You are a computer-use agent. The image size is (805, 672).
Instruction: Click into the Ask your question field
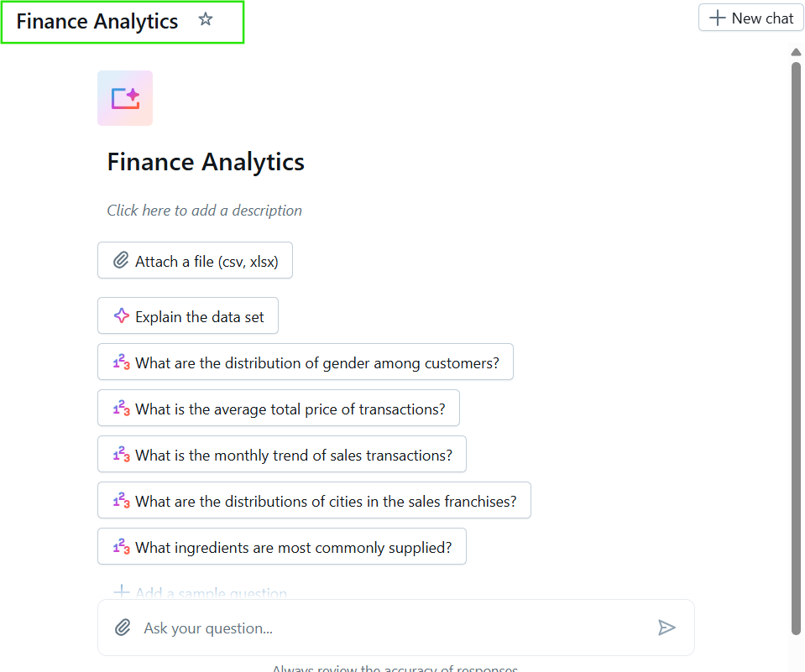395,628
